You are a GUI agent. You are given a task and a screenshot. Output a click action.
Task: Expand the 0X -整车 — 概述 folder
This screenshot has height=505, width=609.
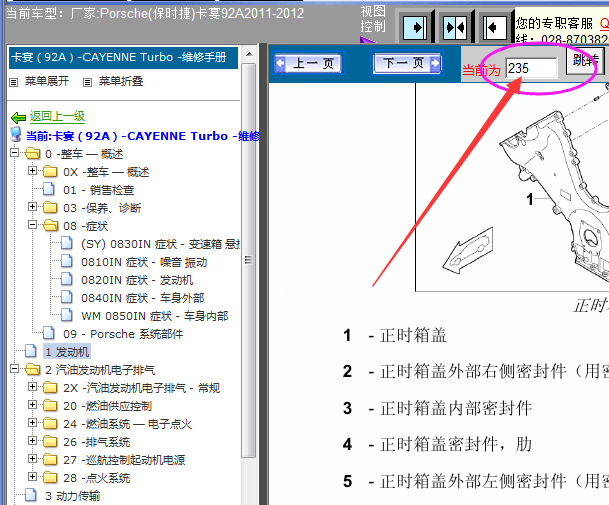pos(33,171)
